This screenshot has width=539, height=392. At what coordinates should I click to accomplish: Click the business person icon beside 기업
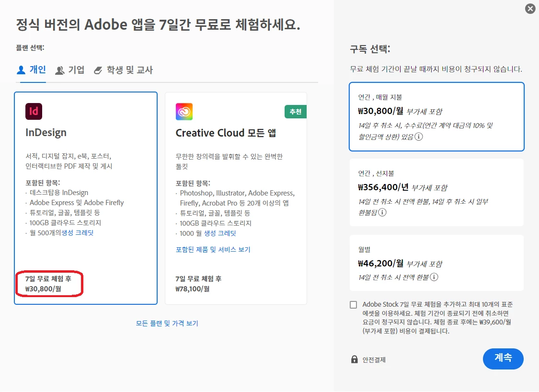[60, 70]
